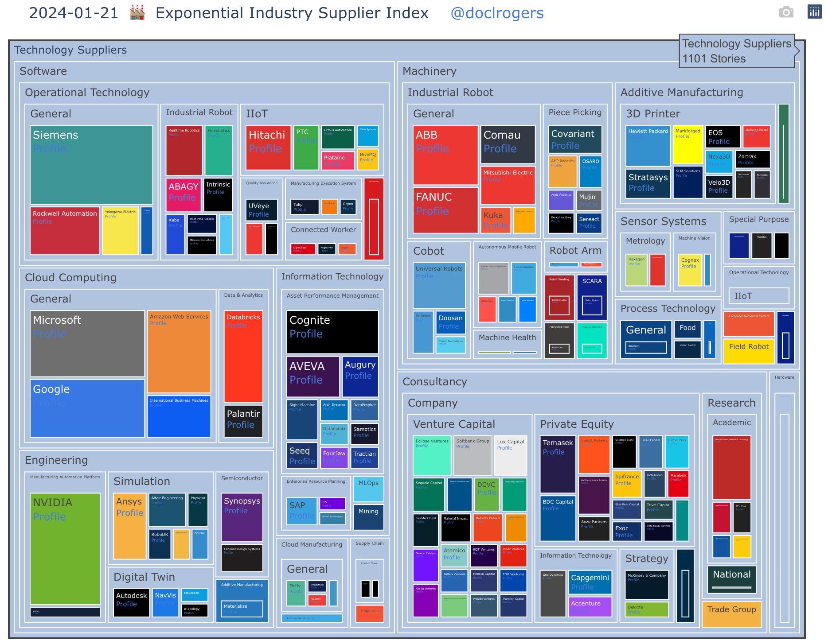Image resolution: width=828 pixels, height=644 pixels.
Task: Select the Universal Robots tile
Action: click(439, 285)
